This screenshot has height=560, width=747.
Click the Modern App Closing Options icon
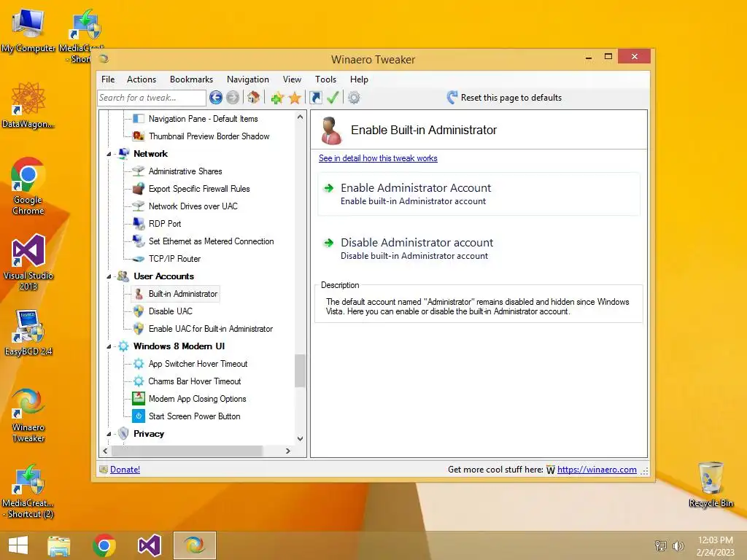click(138, 399)
